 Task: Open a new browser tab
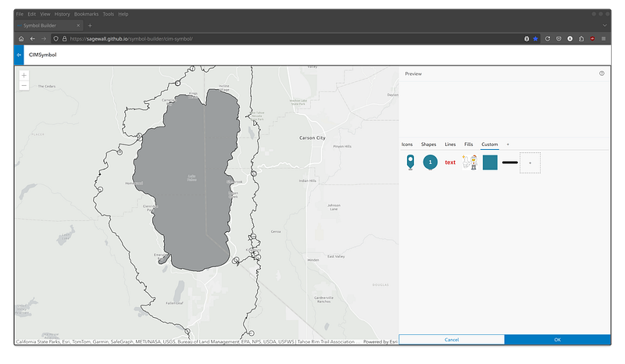coord(90,26)
